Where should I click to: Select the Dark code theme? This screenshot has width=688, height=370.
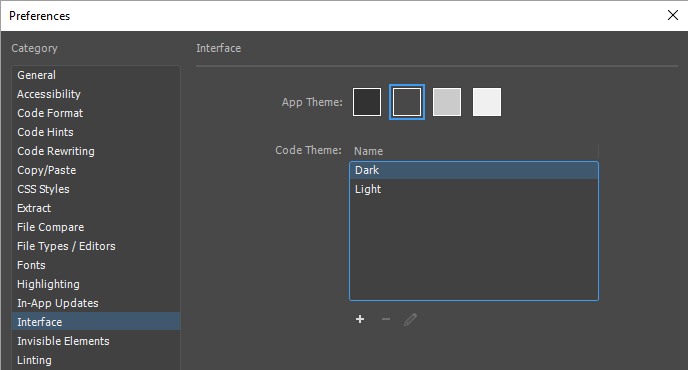pos(474,170)
